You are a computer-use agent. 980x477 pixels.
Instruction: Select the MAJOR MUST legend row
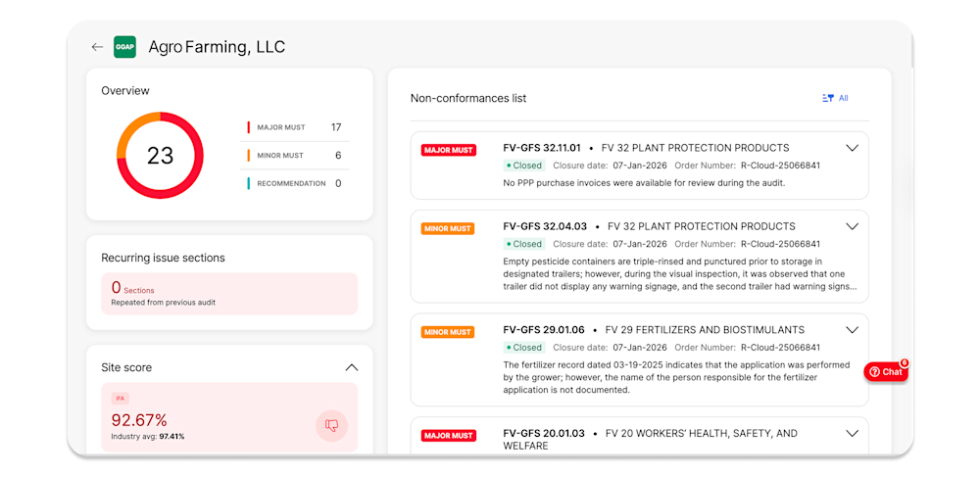294,127
